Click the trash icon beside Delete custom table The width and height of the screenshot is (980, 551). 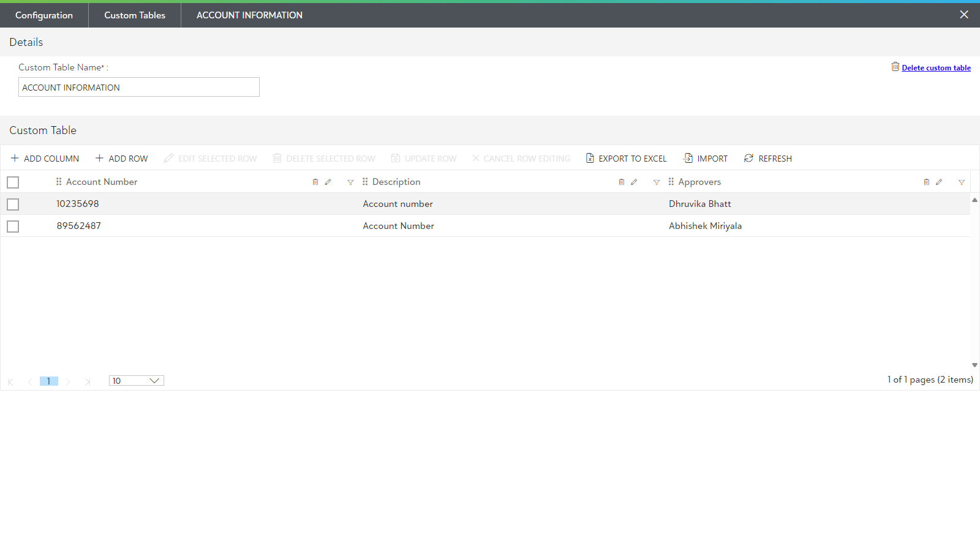[895, 67]
